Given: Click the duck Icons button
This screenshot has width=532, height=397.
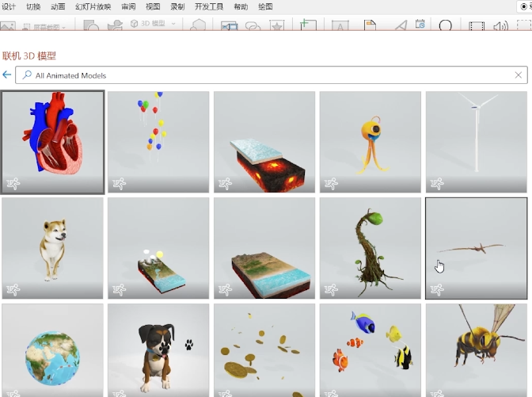Looking at the screenshot, I should tap(115, 25).
